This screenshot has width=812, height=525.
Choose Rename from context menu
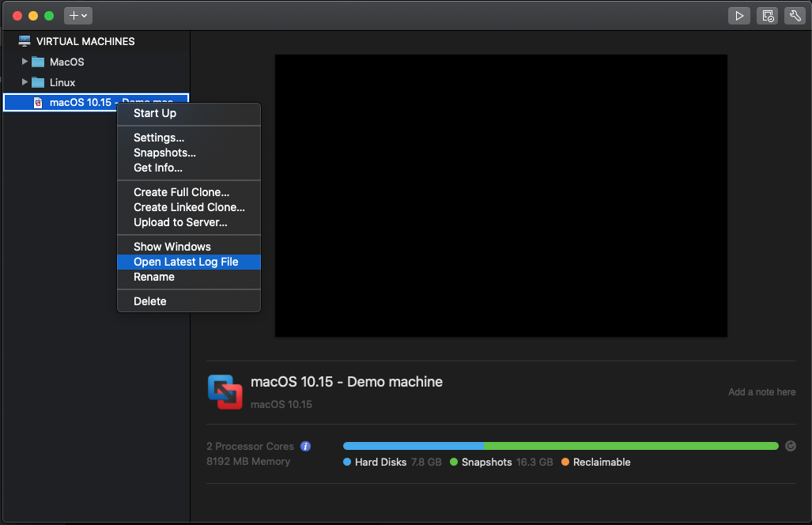189,277
